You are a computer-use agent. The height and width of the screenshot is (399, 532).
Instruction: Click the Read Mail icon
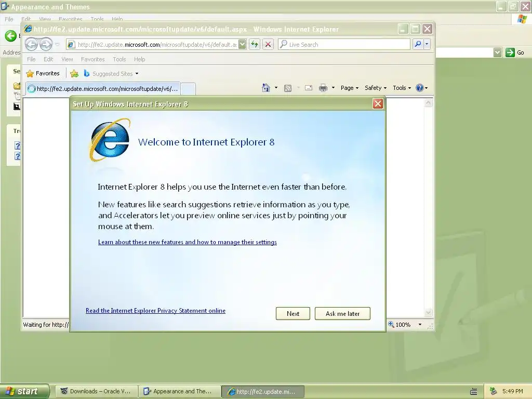pyautogui.click(x=309, y=88)
